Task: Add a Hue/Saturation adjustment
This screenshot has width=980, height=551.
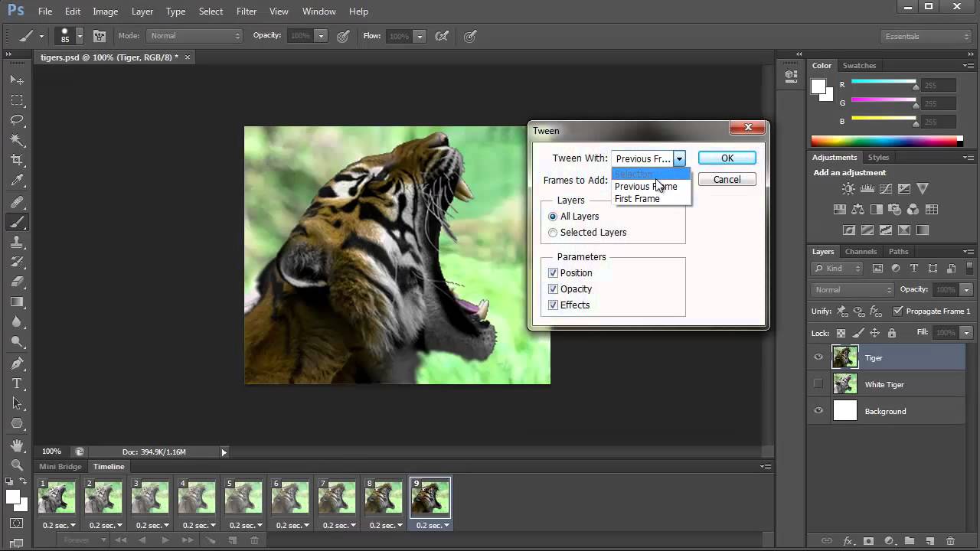Action: pos(840,208)
